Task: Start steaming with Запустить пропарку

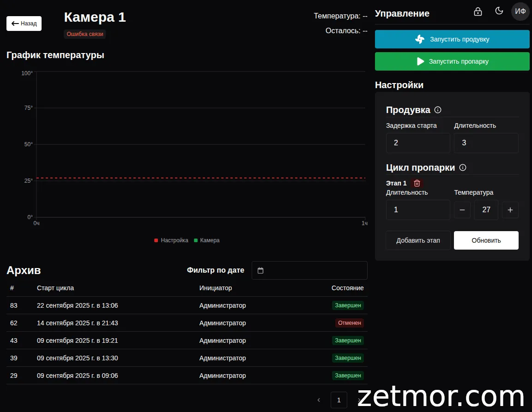Action: point(452,61)
